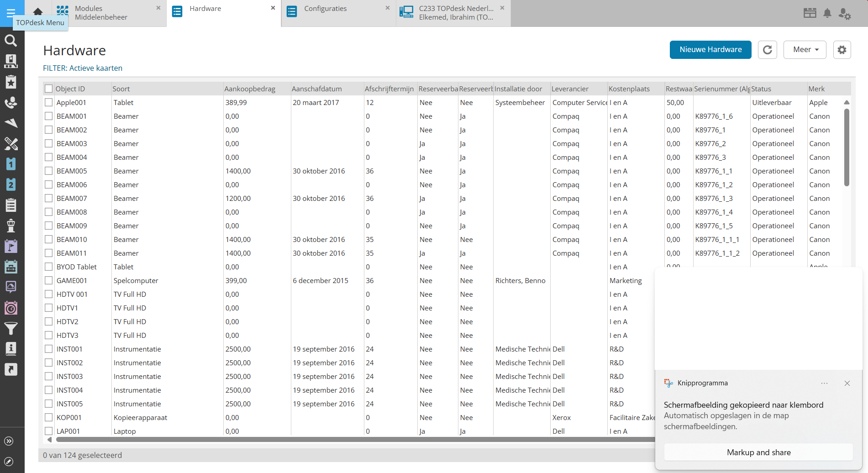868x473 pixels.
Task: Tick the checkbox for Apple001
Action: click(49, 102)
